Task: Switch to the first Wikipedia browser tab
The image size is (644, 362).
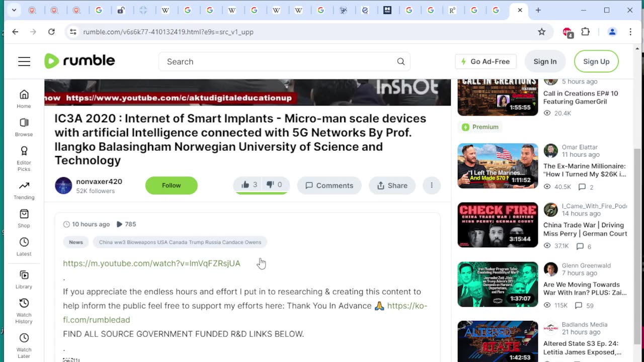Action: coord(166,10)
